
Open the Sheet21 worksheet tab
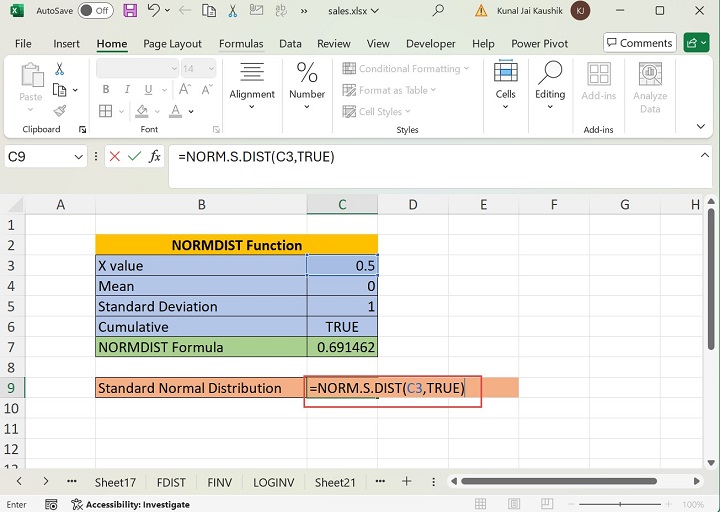335,482
